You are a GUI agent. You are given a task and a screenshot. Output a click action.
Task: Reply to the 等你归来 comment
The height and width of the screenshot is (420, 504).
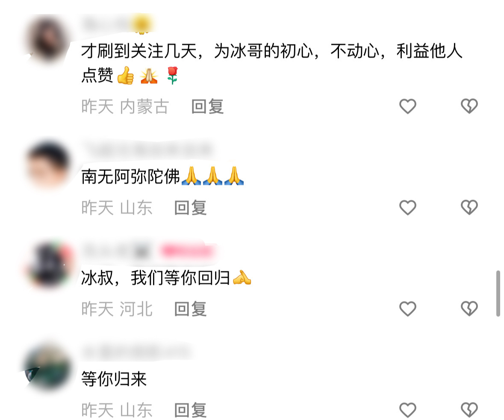tap(190, 410)
